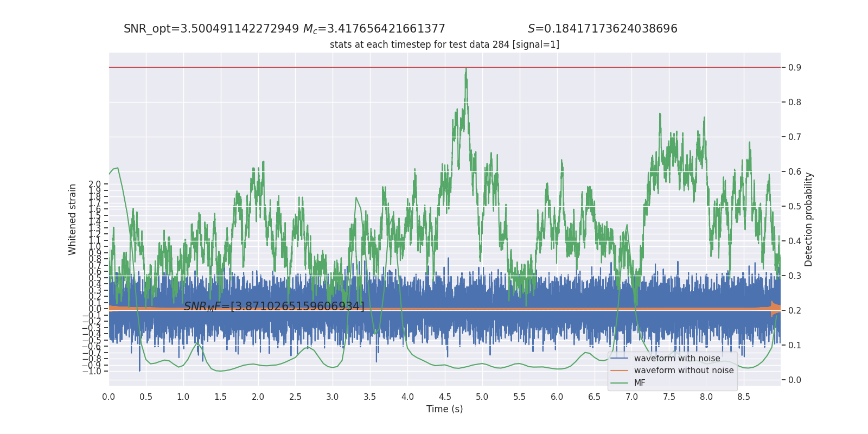868x434 pixels.
Task: Click the 3.5 tick on the Time axis
Action: tap(370, 397)
